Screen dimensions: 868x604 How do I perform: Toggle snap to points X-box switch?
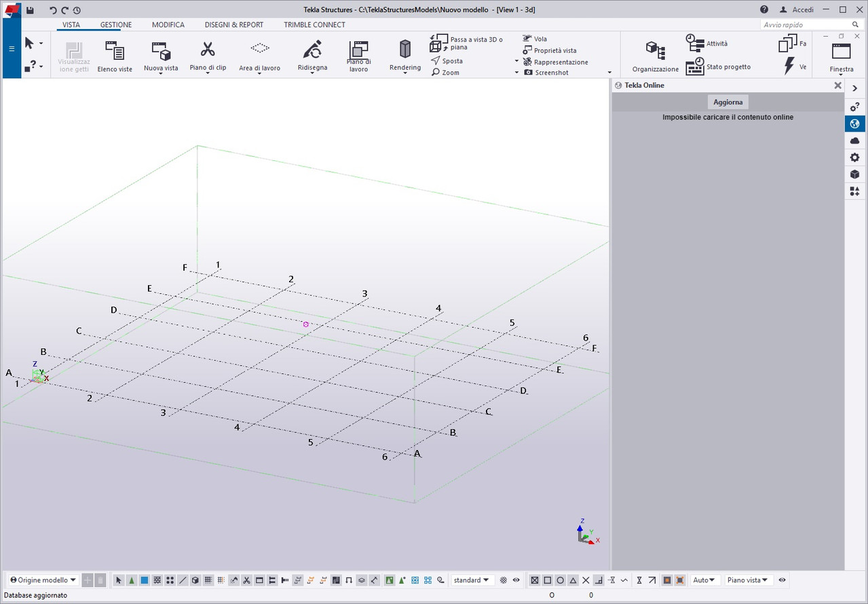535,580
